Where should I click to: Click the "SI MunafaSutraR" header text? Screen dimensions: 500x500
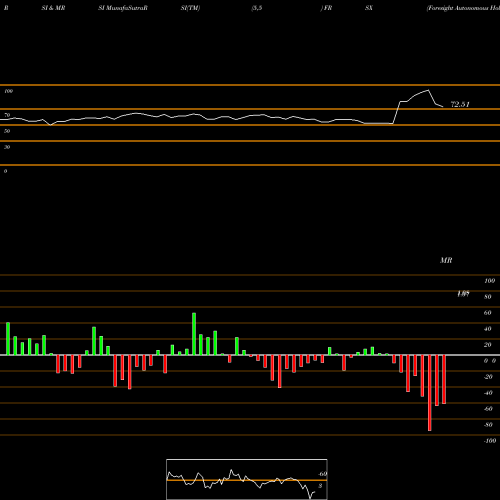tap(123, 8)
